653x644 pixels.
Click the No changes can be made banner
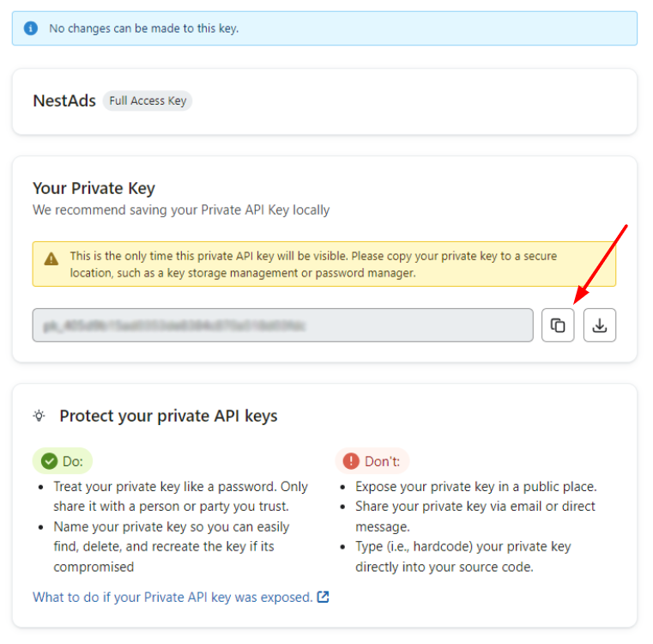point(324,28)
